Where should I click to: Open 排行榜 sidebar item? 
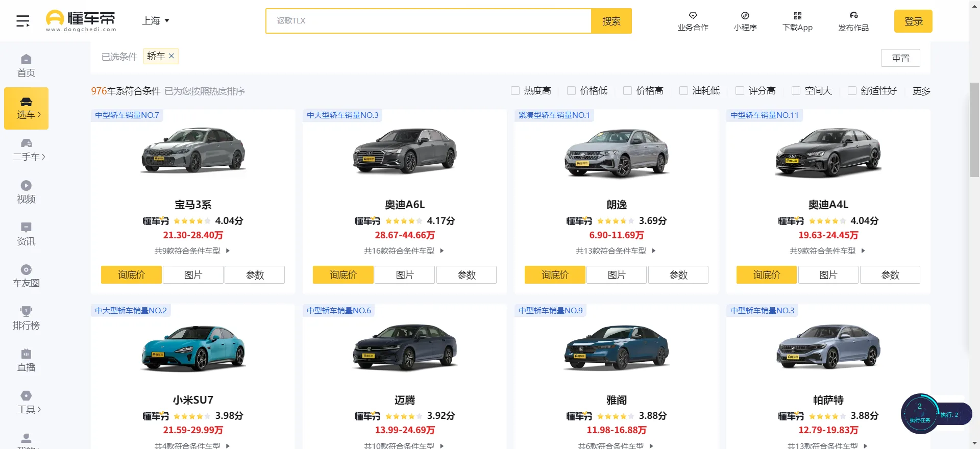(x=26, y=318)
